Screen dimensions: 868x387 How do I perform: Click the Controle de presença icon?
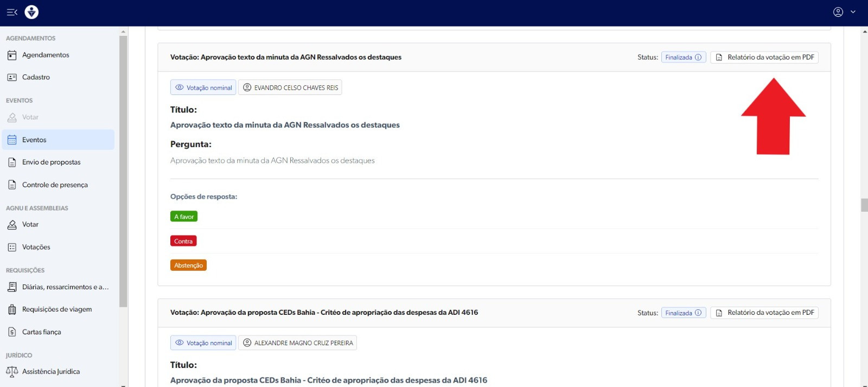[12, 185]
